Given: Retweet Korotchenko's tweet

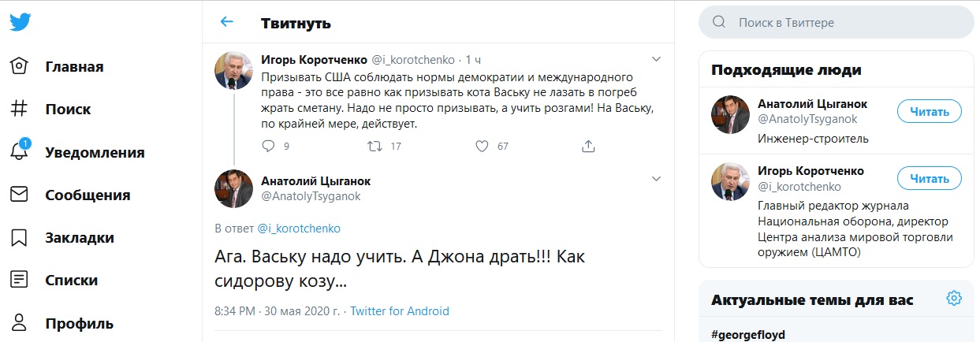Looking at the screenshot, I should tap(376, 146).
